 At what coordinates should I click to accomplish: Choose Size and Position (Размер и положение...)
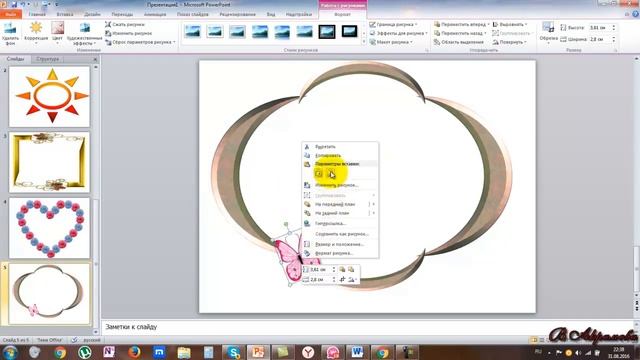point(340,244)
